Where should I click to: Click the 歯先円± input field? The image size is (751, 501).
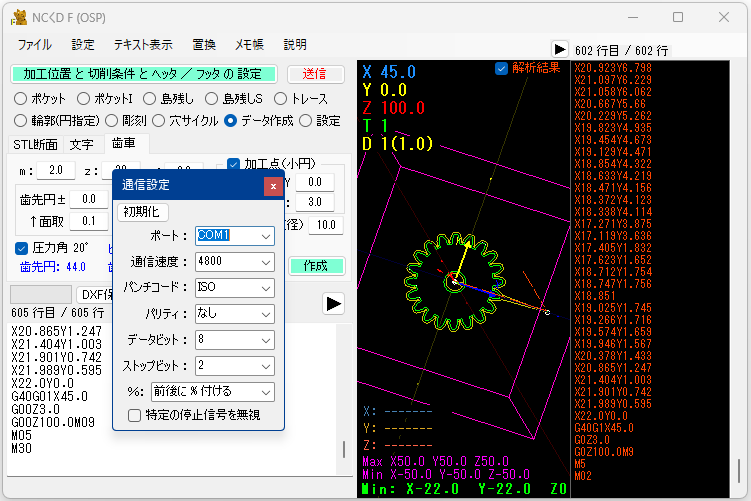89,199
